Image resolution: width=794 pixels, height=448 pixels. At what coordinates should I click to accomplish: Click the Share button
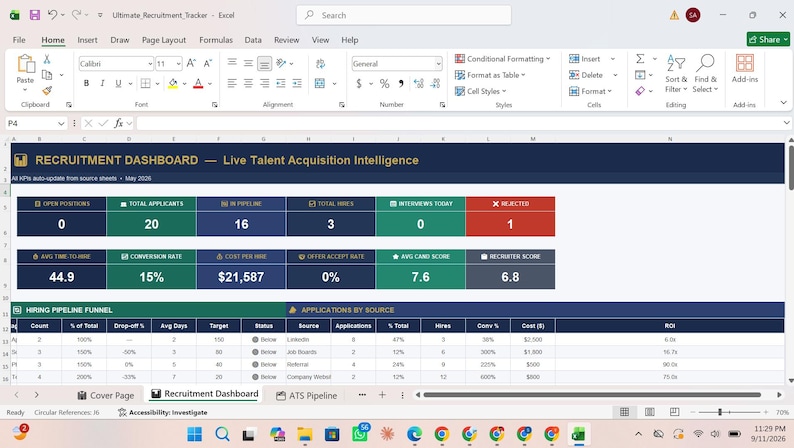tap(768, 39)
